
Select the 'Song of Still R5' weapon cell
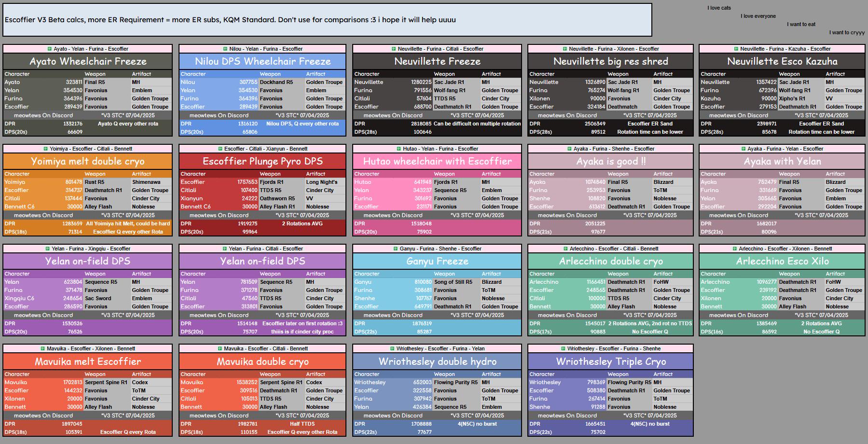(456, 282)
